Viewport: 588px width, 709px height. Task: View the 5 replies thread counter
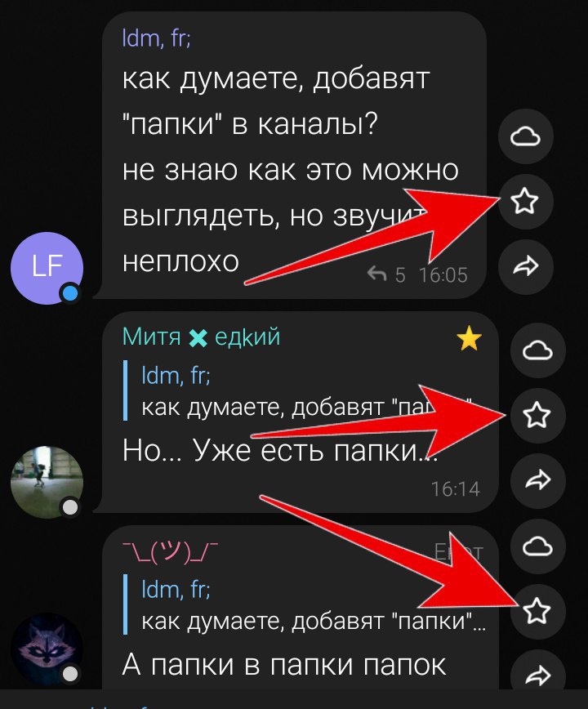[386, 274]
